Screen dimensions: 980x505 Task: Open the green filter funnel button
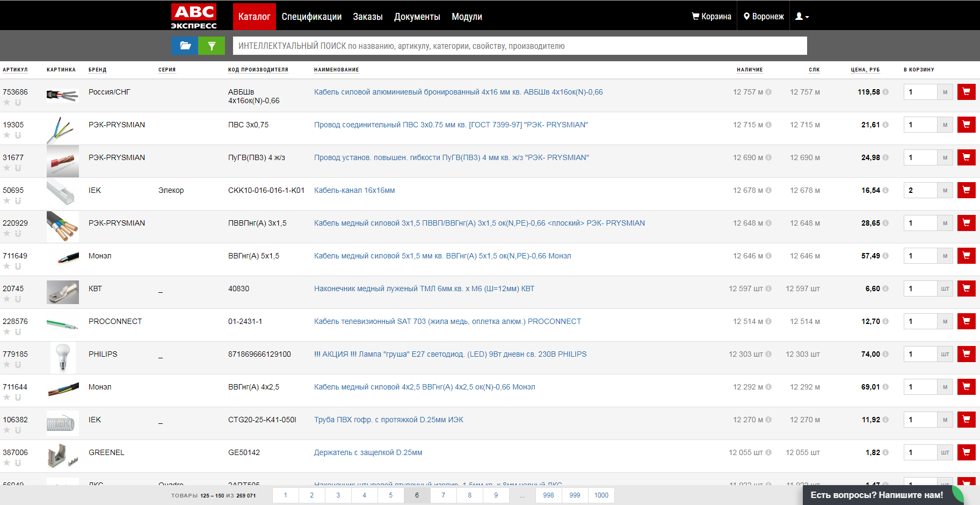[212, 46]
